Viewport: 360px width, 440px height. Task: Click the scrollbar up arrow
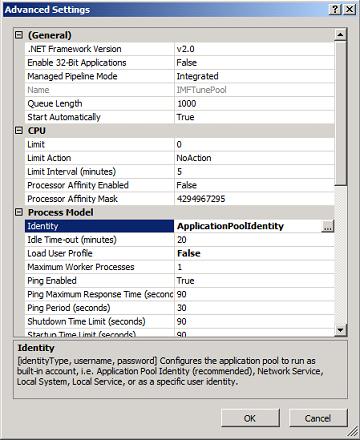point(340,35)
